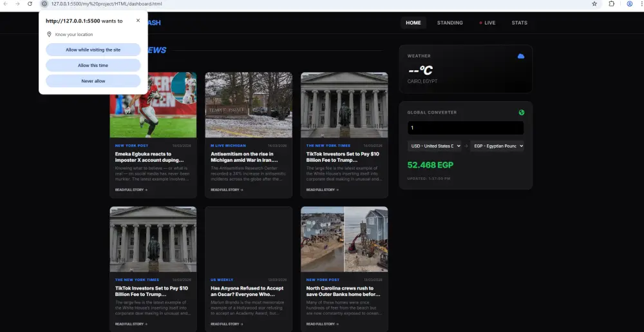Click the location pin icon in permission popup

pyautogui.click(x=49, y=35)
